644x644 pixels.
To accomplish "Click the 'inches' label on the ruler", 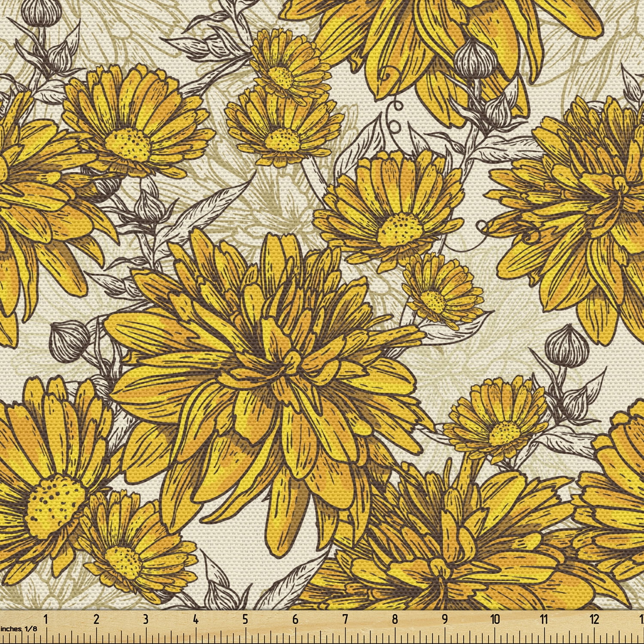I will (x=11, y=630).
